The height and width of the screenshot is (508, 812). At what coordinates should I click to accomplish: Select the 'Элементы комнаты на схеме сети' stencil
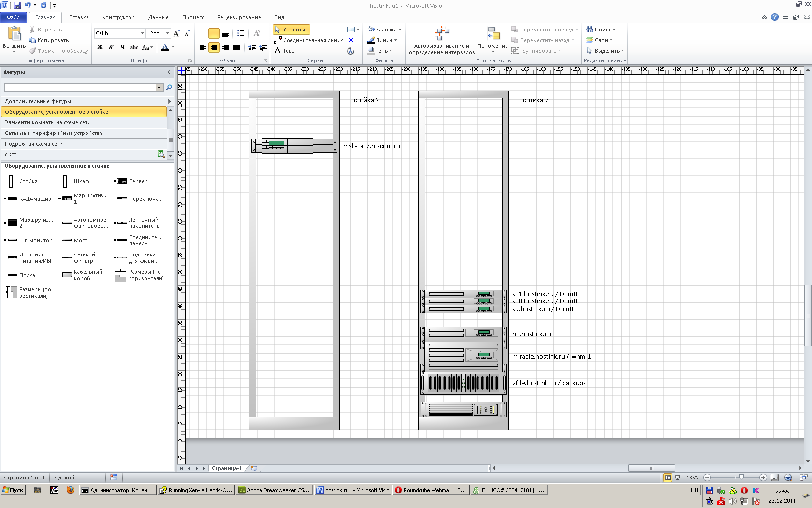click(84, 122)
